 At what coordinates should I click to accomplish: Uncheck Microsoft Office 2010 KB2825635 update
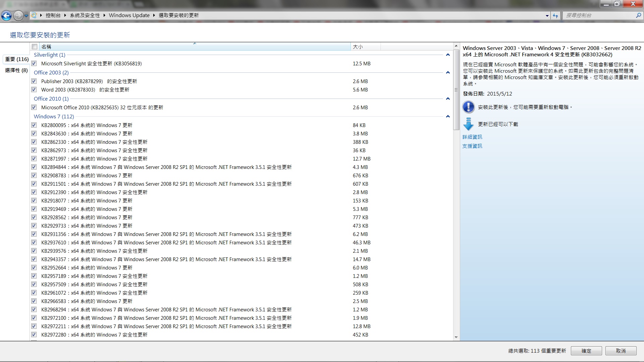click(x=34, y=107)
